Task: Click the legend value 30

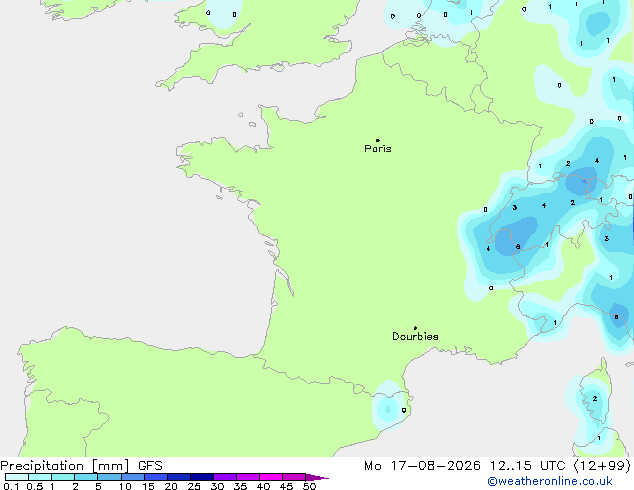Action: [x=217, y=486]
